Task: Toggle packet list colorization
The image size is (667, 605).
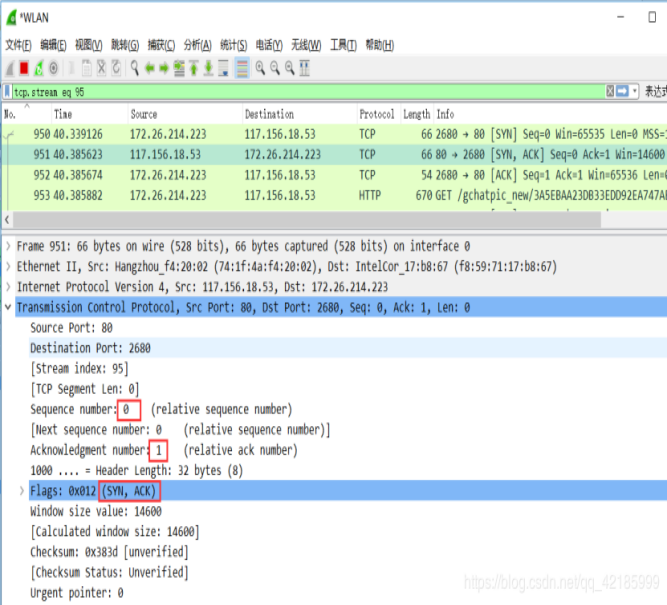Action: tap(242, 68)
